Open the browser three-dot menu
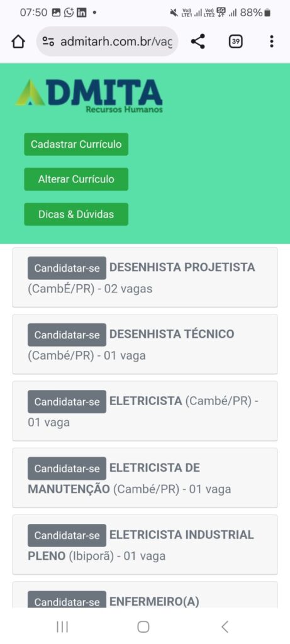The image size is (290, 644). point(272,42)
